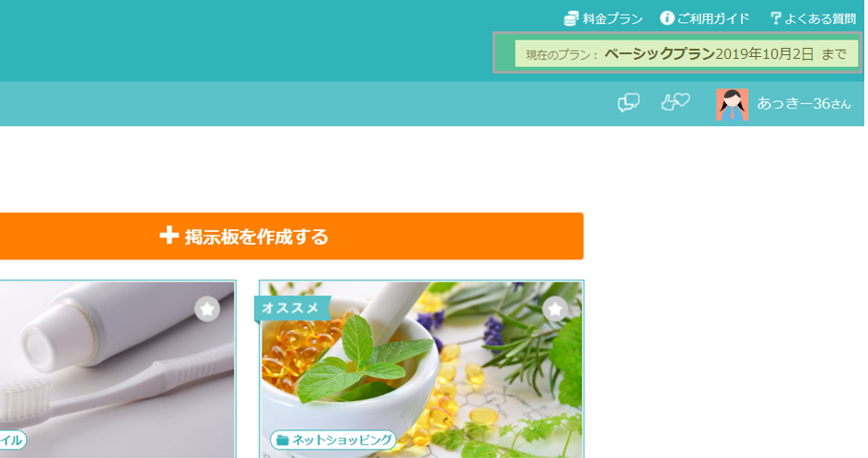This screenshot has width=868, height=458.
Task: Click the folder icon in ネットショッピング tag
Action: pyautogui.click(x=283, y=441)
